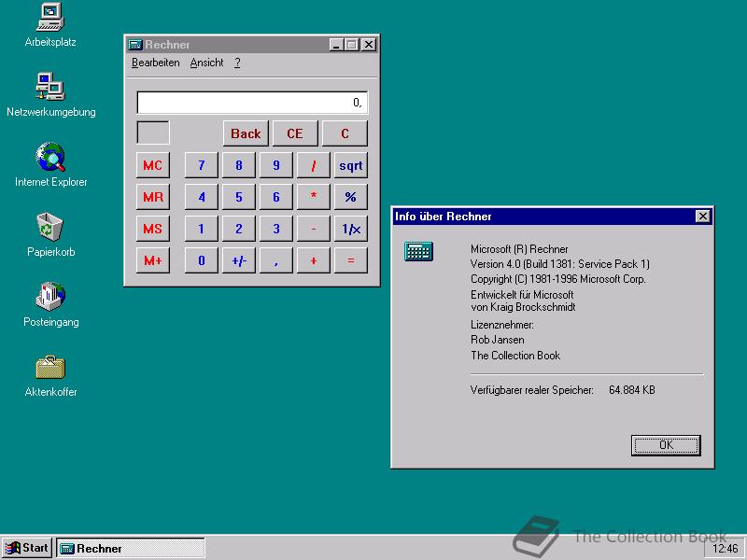
Task: Click calculator digit 2 button
Action: pyautogui.click(x=239, y=229)
